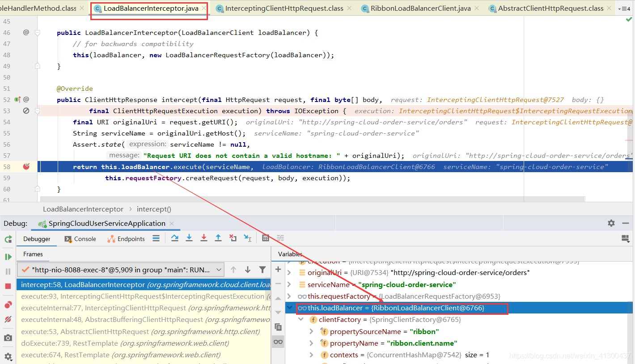Expand contexts ConcurrentHashMap field

pos(312,355)
